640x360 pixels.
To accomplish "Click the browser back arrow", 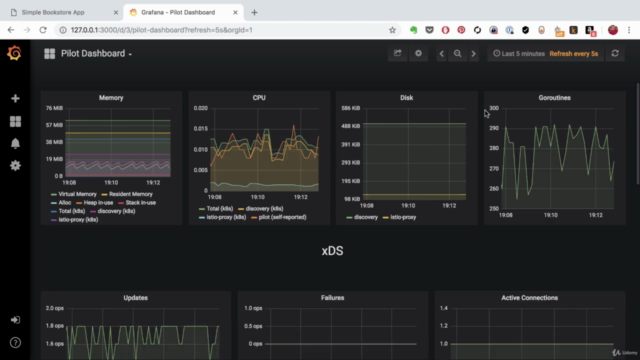I will click(11, 30).
